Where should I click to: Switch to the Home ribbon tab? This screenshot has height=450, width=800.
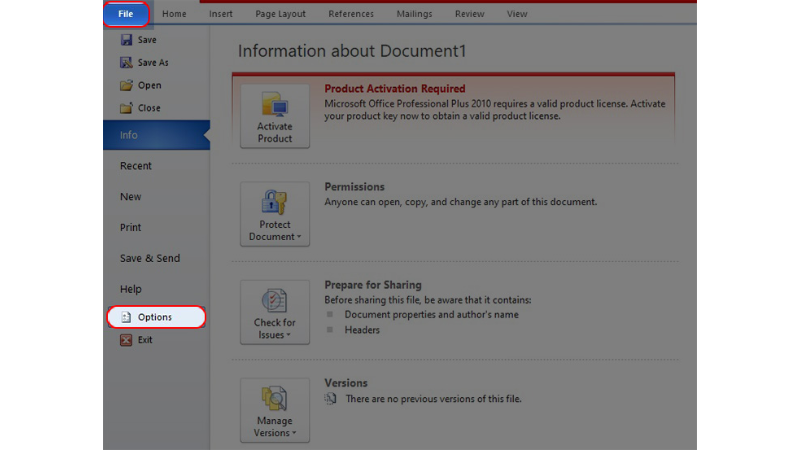(174, 14)
